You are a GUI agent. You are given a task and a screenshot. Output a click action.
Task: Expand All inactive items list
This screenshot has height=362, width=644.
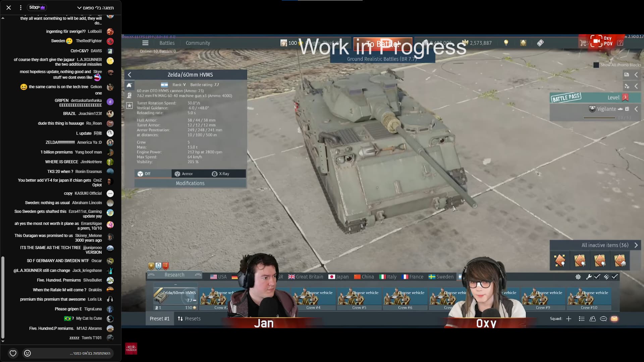click(636, 245)
